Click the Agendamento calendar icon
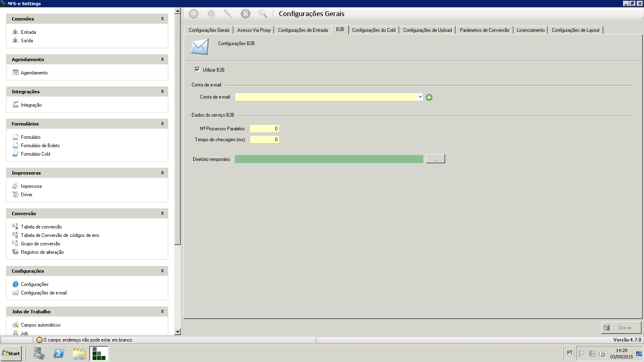The image size is (644, 362). (x=15, y=72)
